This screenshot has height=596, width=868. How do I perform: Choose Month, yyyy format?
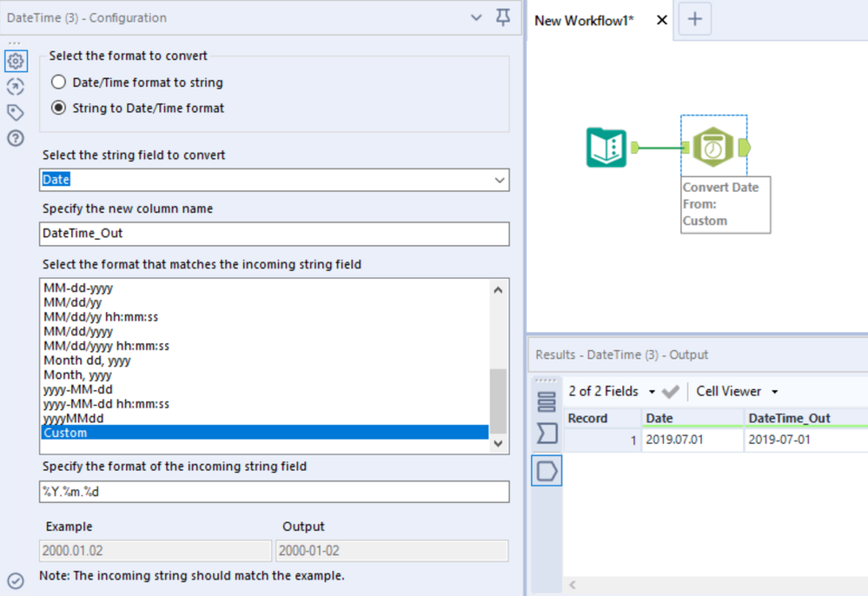[265, 374]
